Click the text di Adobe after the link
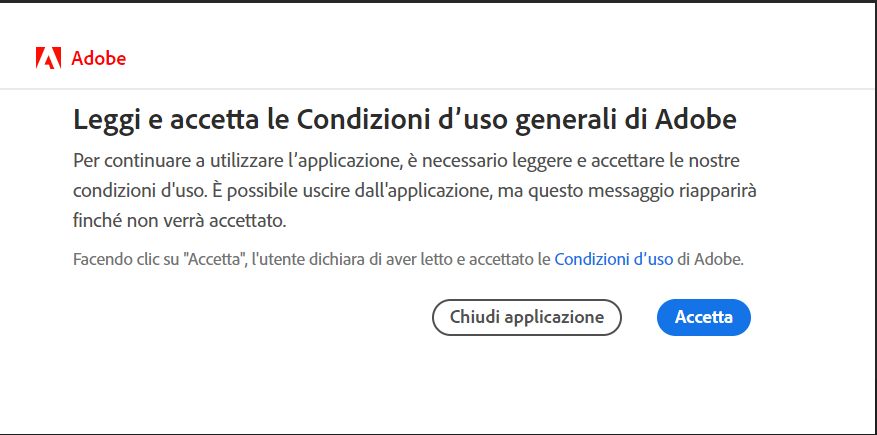Viewport: 877px width, 435px height. point(710,259)
